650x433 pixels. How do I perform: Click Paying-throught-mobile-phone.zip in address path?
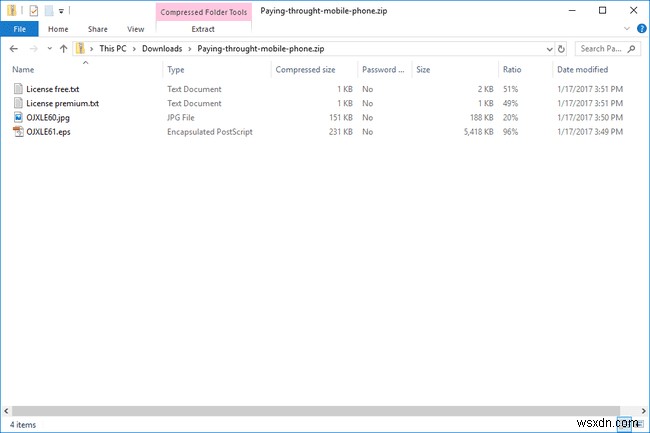point(261,48)
